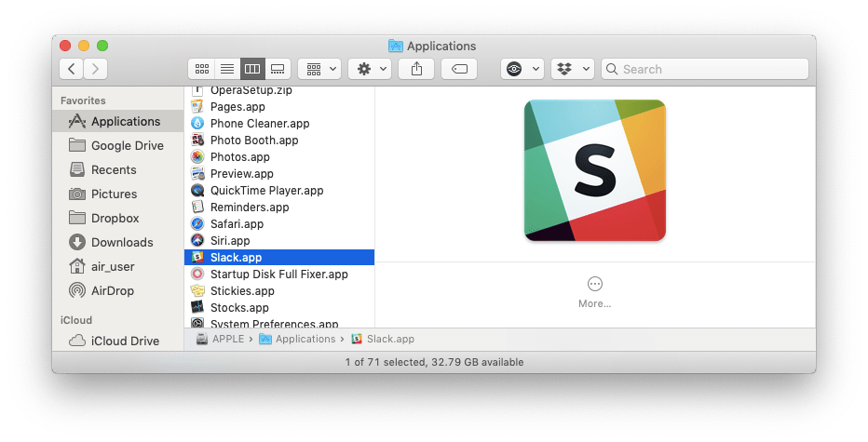
Task: Click the Share toolbar button
Action: coord(416,69)
